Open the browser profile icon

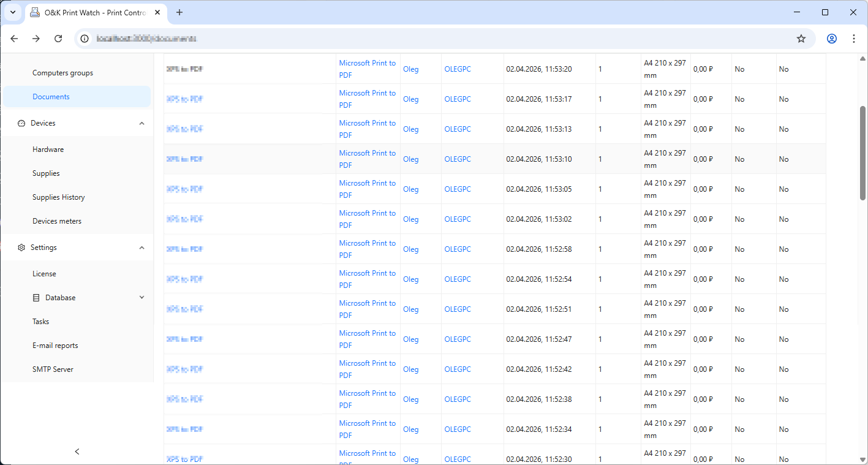click(x=831, y=39)
